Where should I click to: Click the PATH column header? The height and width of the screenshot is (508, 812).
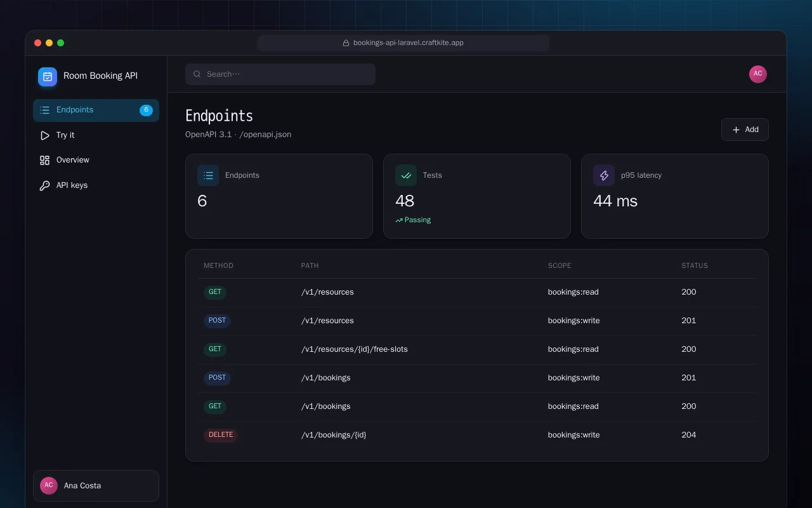(310, 266)
